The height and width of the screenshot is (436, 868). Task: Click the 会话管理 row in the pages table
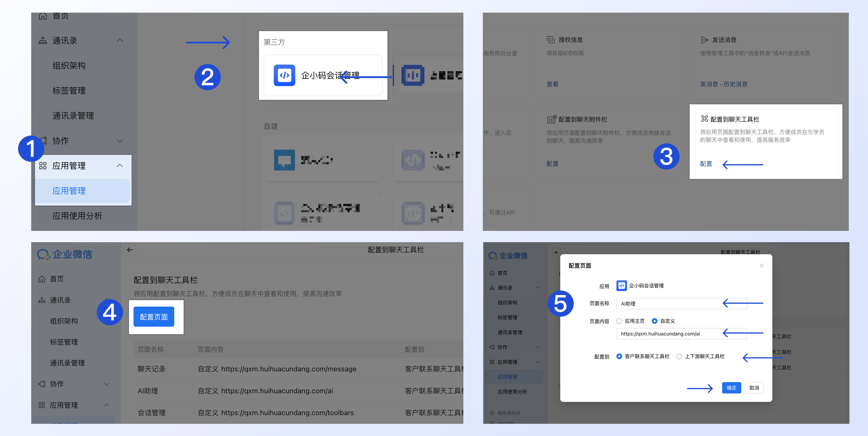pos(298,413)
